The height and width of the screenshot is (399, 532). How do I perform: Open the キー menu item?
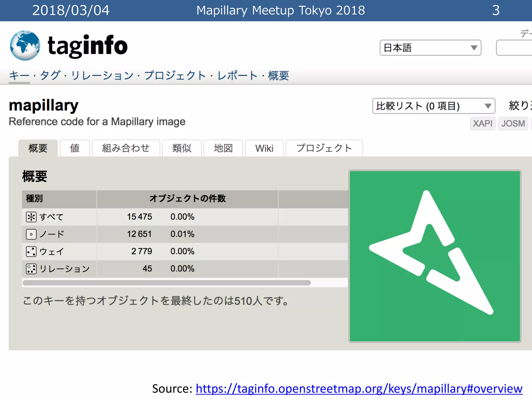tap(19, 76)
